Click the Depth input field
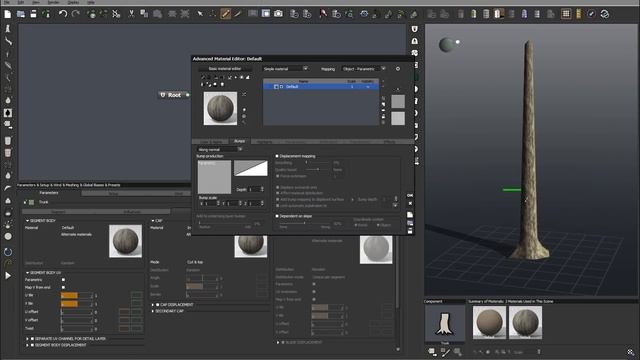The image size is (640, 360). (256, 189)
